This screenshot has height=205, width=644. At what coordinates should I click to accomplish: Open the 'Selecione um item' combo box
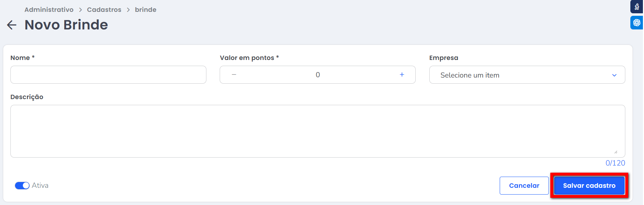[521, 75]
